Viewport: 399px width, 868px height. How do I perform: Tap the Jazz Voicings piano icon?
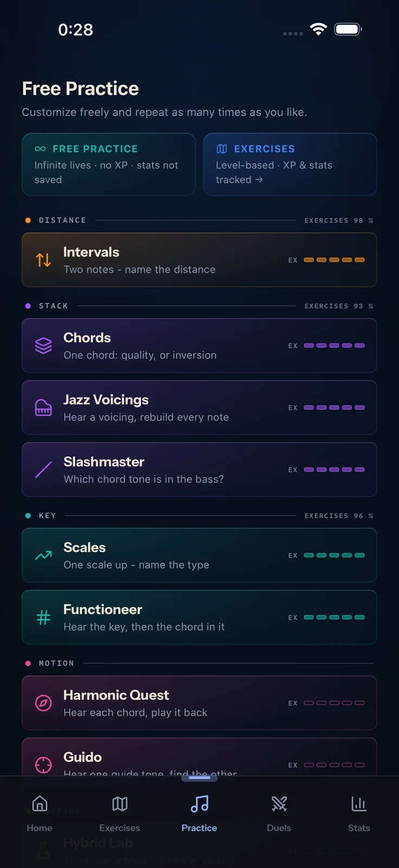[x=43, y=407]
